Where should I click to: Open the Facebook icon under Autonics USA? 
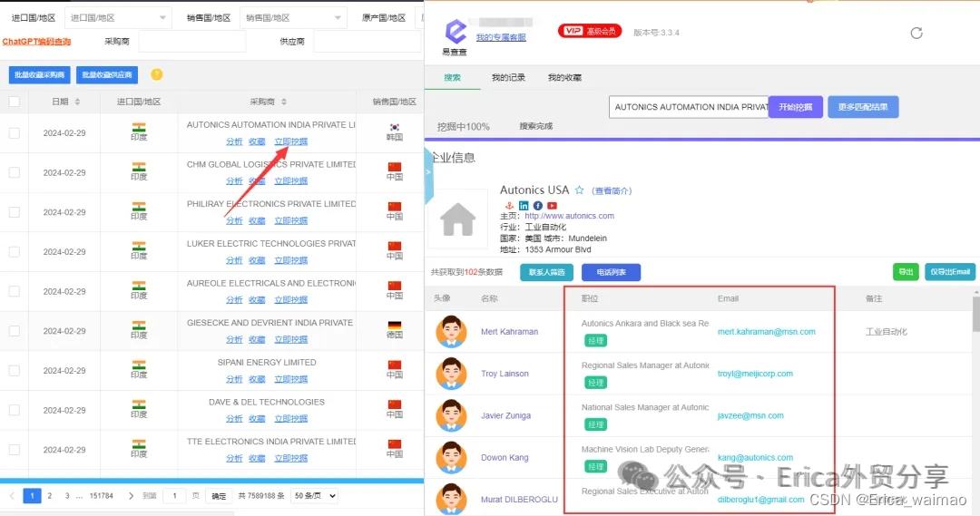pos(537,206)
